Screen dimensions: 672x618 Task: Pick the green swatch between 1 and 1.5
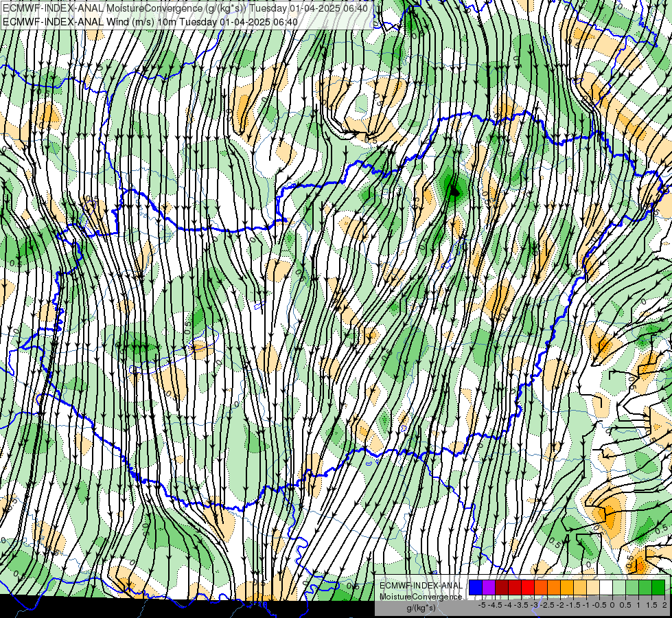coord(645,588)
